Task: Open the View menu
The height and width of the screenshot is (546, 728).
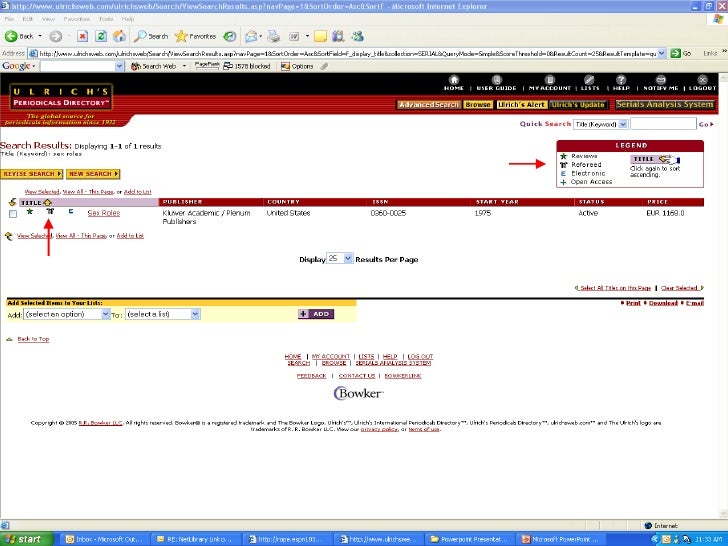Action: (x=48, y=19)
